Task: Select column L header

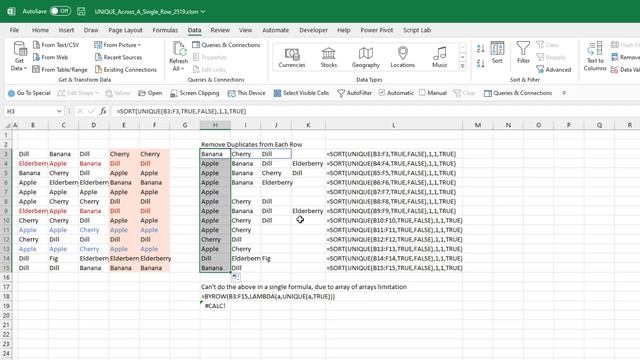Action: (x=394, y=125)
